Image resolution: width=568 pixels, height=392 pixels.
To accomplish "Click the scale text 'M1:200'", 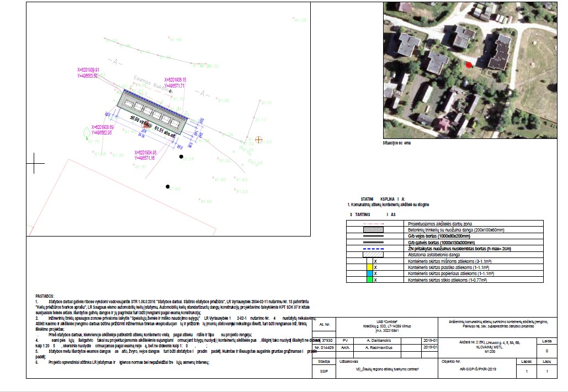I will pos(490,351).
